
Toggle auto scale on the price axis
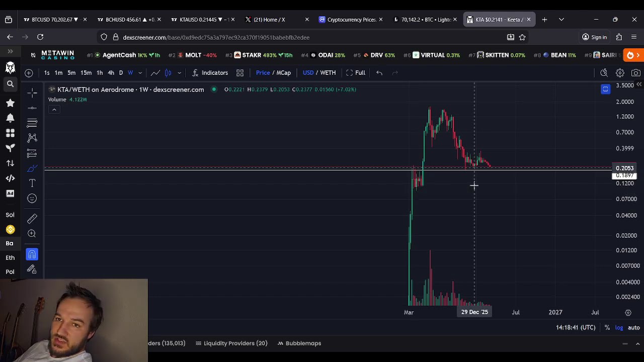(x=633, y=328)
